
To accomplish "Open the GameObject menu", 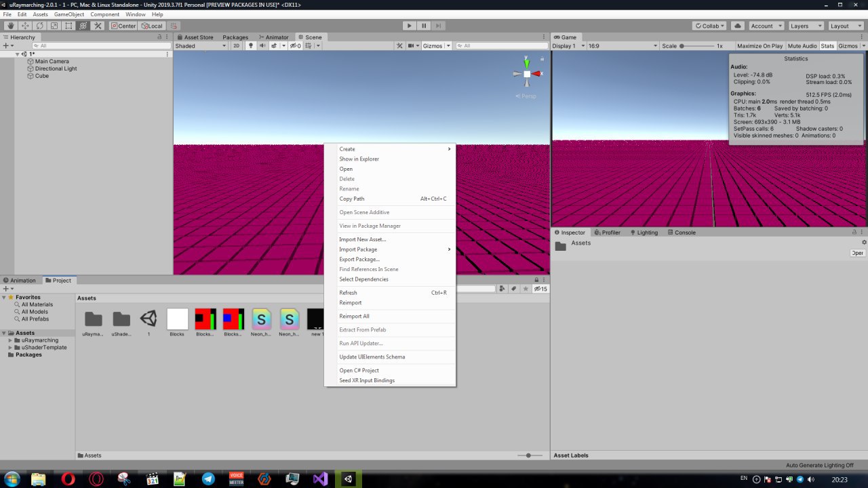I will [x=68, y=14].
